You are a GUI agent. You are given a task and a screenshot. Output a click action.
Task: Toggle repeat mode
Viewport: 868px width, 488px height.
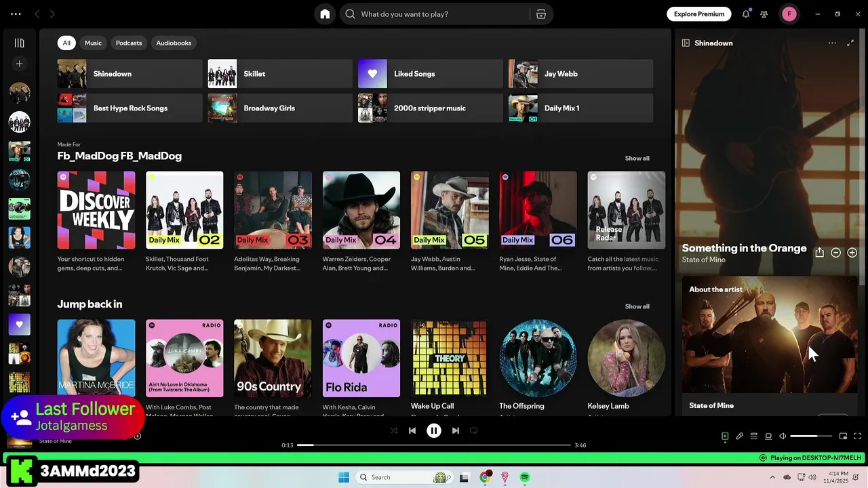[474, 430]
